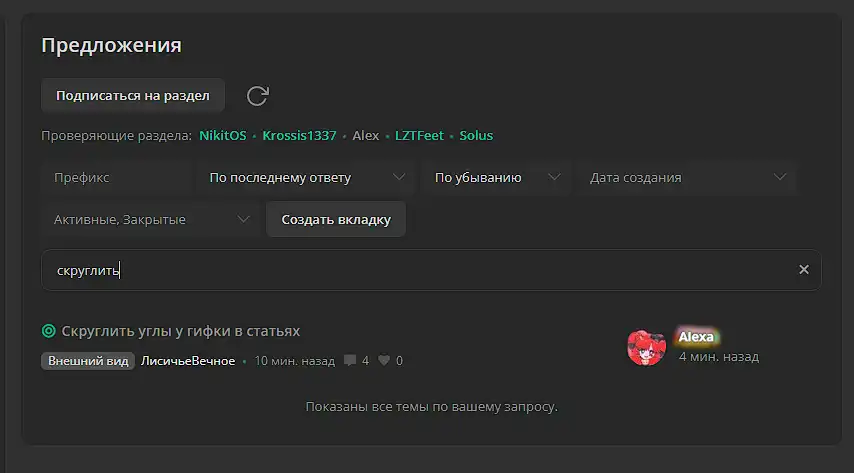Open the Префикс filter field

[117, 178]
